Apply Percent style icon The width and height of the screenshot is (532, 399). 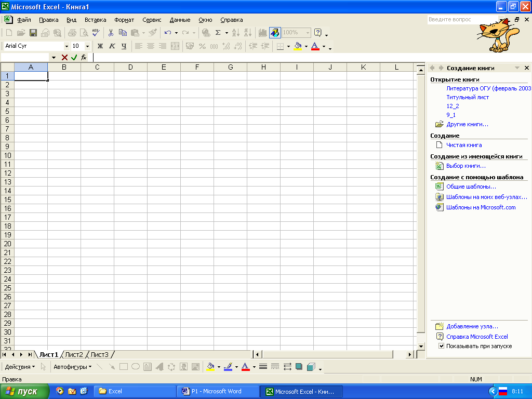click(202, 46)
